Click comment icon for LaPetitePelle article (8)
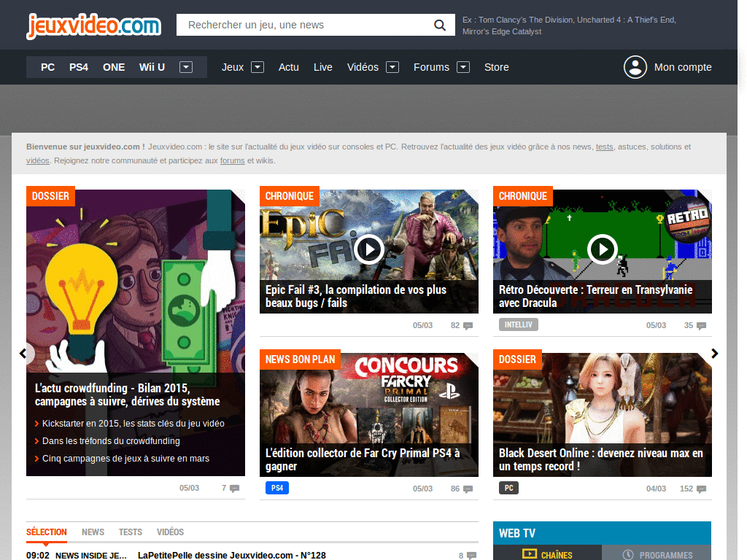Image resolution: width=747 pixels, height=560 pixels. 471,556
